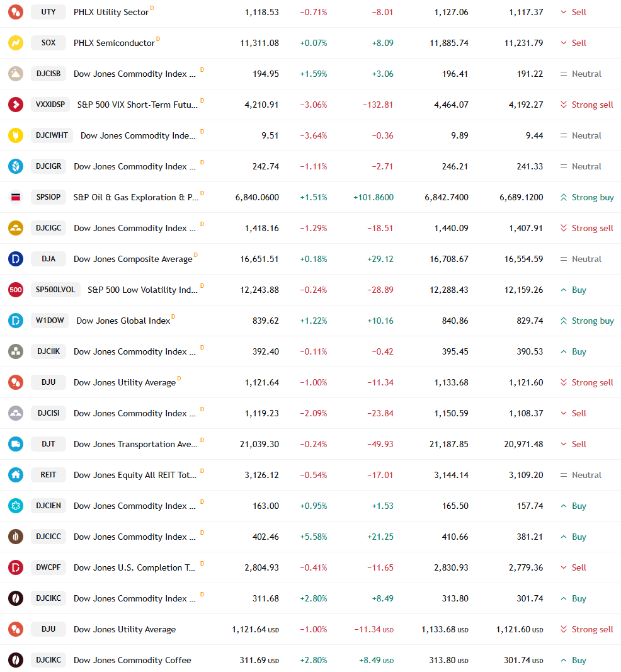The height and width of the screenshot is (672, 621).
Task: Click the 3,144.14 high value
Action: coord(452,475)
